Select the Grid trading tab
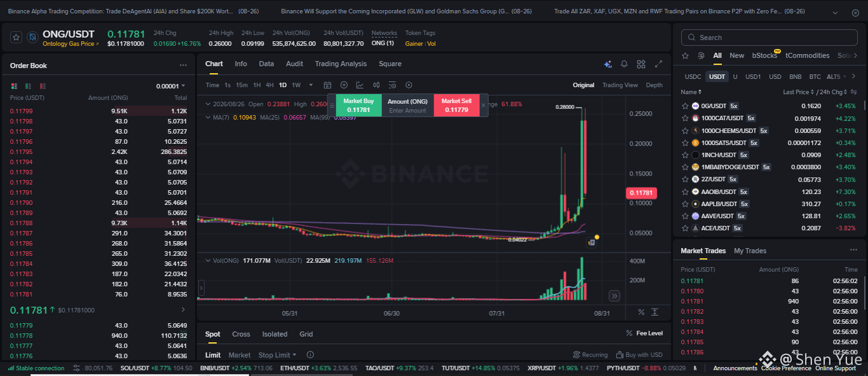Image resolution: width=868 pixels, height=376 pixels. pos(306,334)
